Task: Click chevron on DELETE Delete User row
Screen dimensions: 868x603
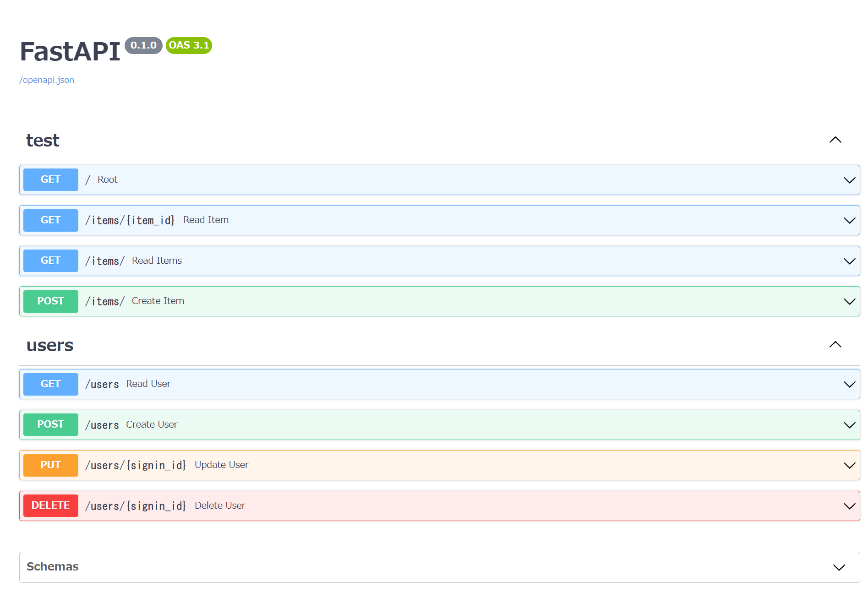Action: (x=849, y=506)
